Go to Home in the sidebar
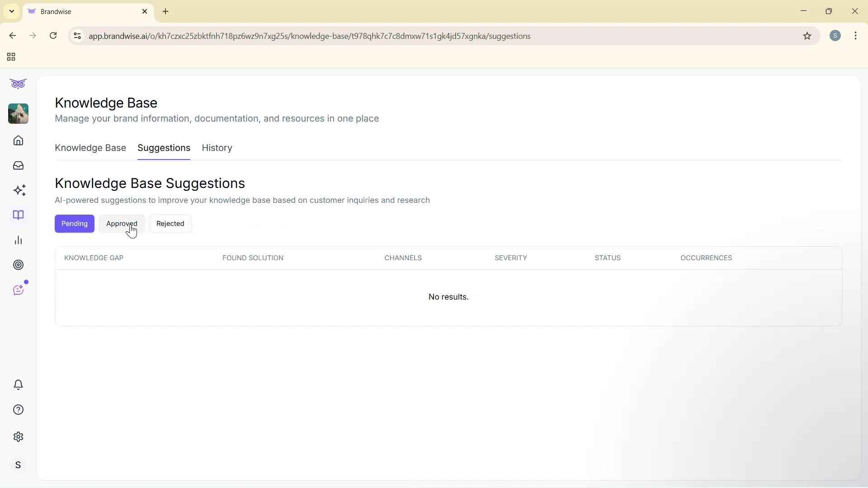868x488 pixels. [18, 141]
